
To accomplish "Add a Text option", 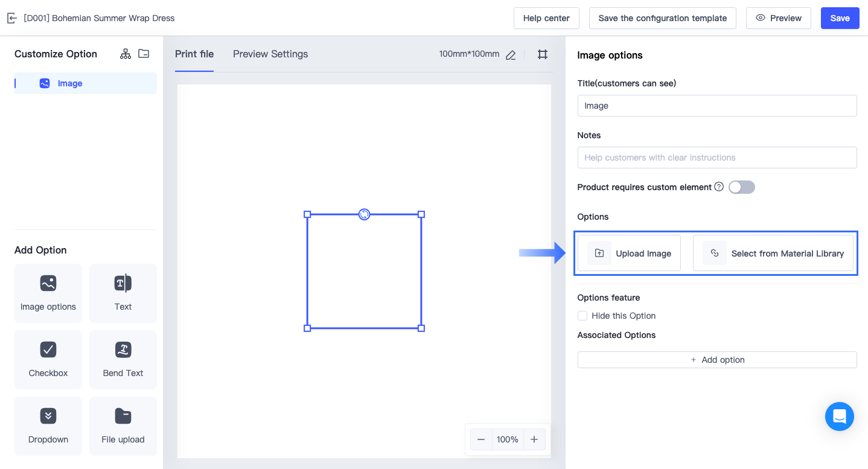I will [123, 293].
